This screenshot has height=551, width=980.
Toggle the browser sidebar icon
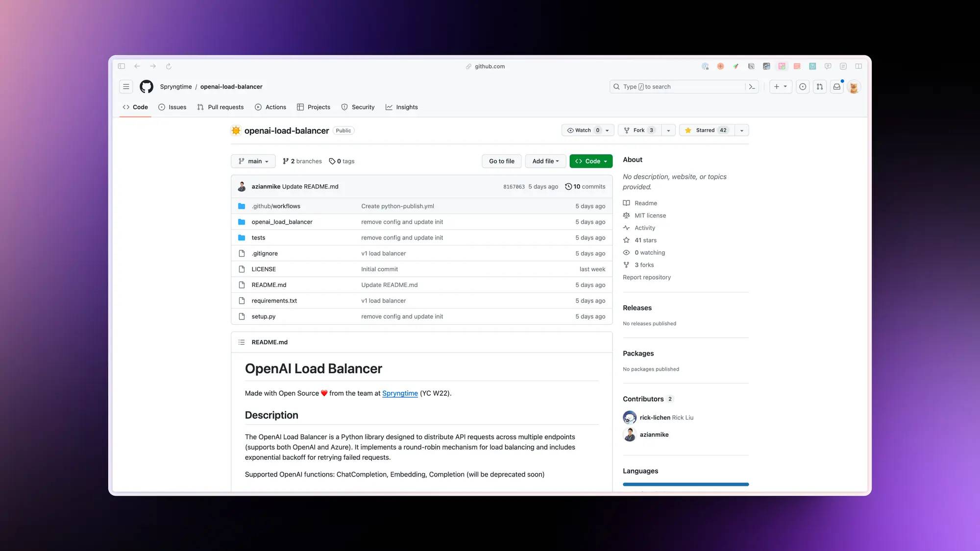coord(122,66)
